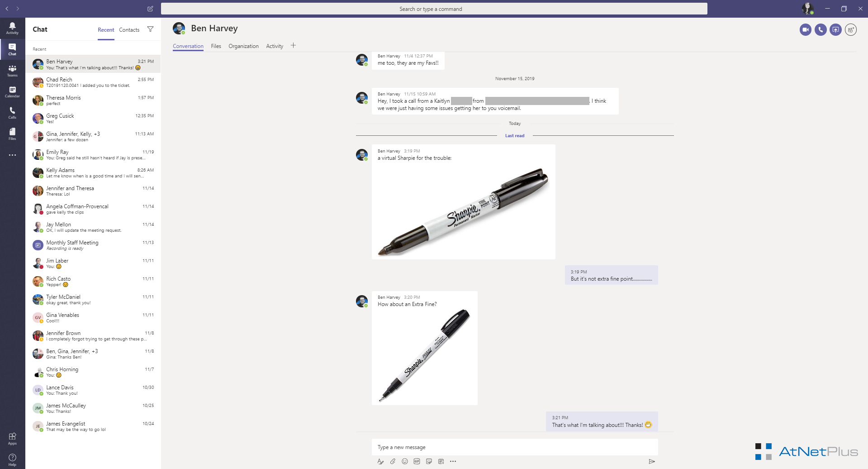Open the emoji picker
This screenshot has height=469, width=868.
(x=405, y=461)
